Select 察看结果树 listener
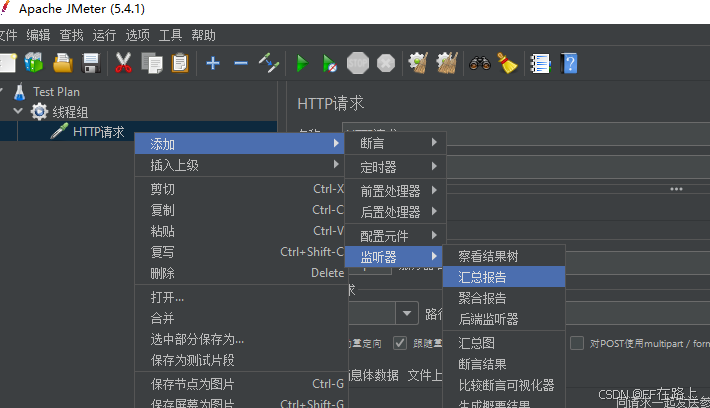Image resolution: width=710 pixels, height=408 pixels. click(x=504, y=256)
